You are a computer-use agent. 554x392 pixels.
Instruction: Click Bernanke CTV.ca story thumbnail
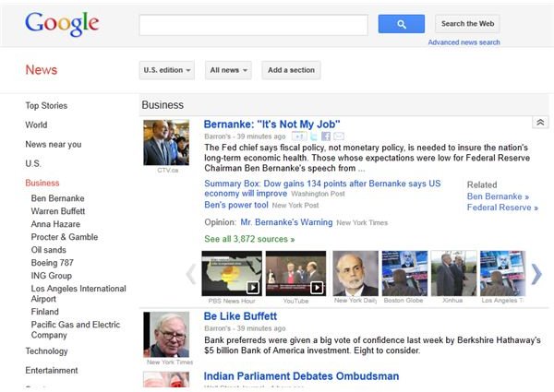click(x=166, y=143)
